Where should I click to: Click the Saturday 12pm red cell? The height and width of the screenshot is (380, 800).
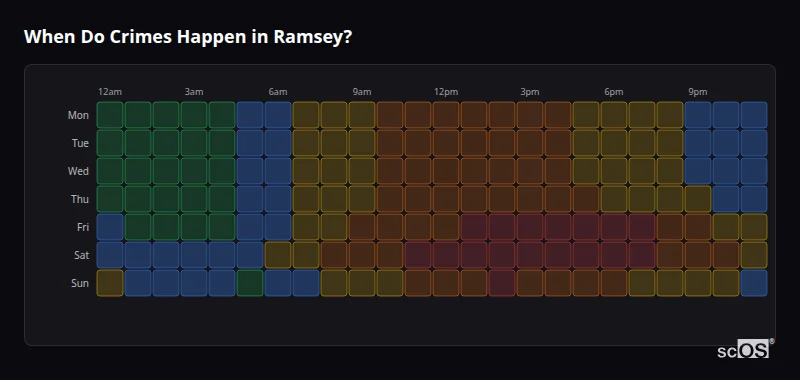tap(446, 255)
